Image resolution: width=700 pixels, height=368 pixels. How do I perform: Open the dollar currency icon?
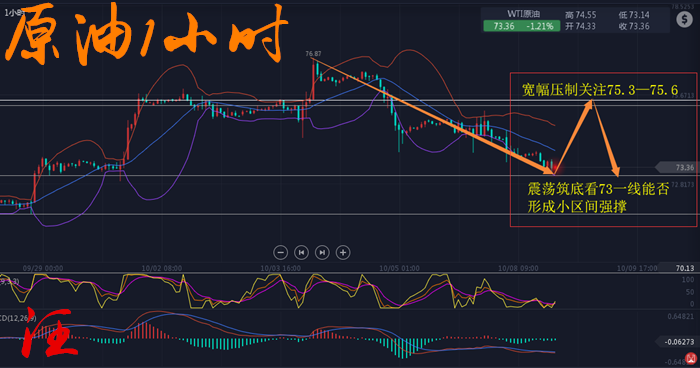684,20
